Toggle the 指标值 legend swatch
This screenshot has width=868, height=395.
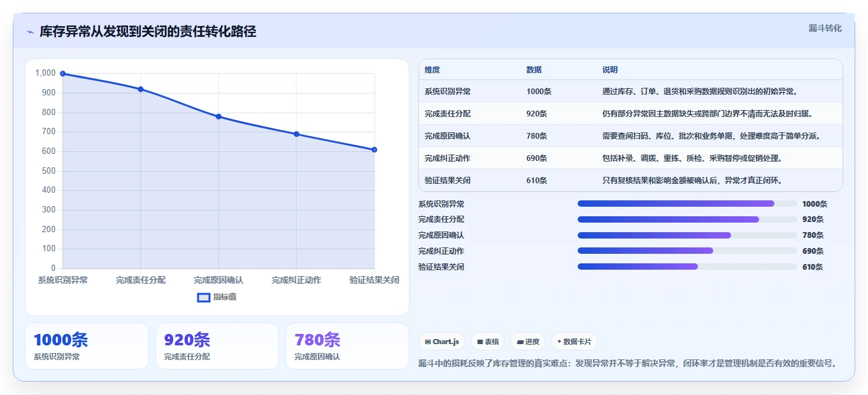click(x=204, y=297)
